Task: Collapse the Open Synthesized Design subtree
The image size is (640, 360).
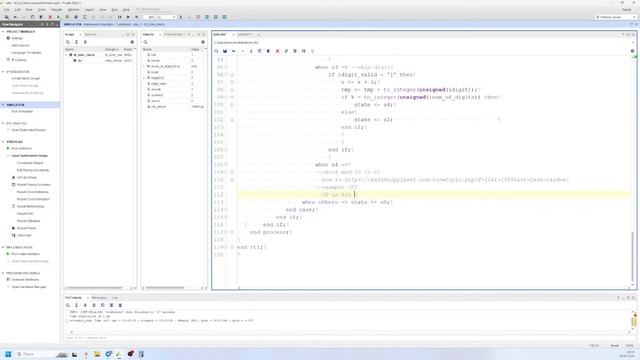Action: [x=8, y=156]
